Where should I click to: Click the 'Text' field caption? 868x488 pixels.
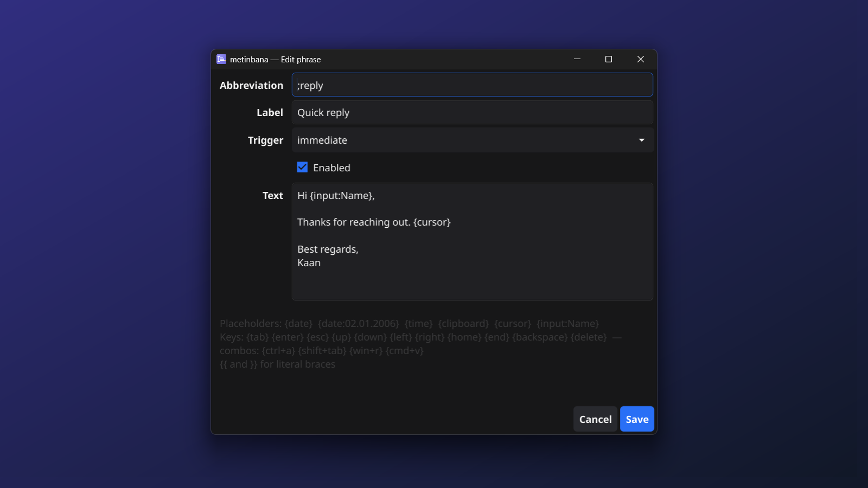click(273, 196)
